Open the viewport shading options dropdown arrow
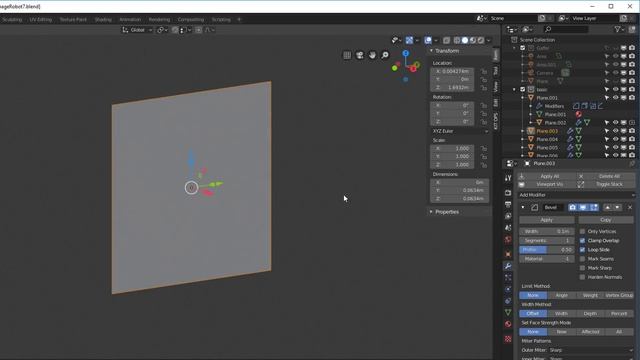The width and height of the screenshot is (640, 360). 489,40
